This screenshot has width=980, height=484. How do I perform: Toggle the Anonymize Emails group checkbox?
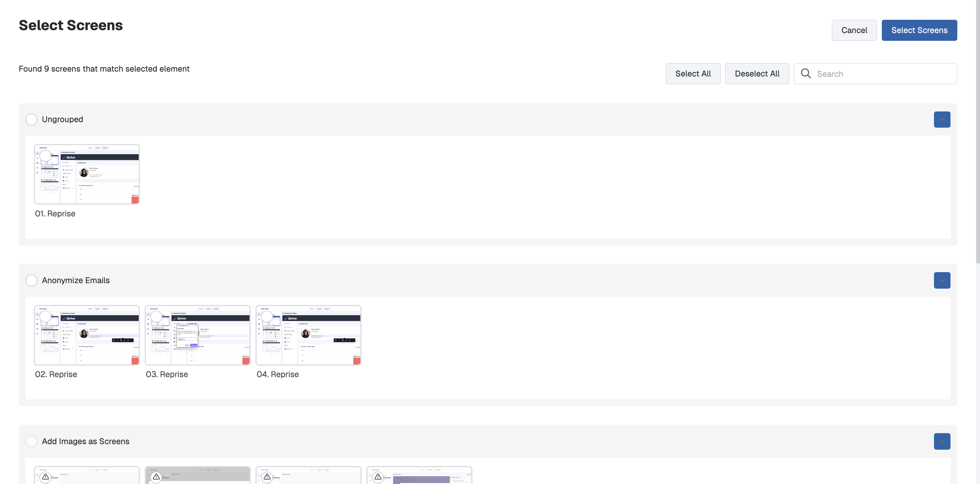coord(31,280)
